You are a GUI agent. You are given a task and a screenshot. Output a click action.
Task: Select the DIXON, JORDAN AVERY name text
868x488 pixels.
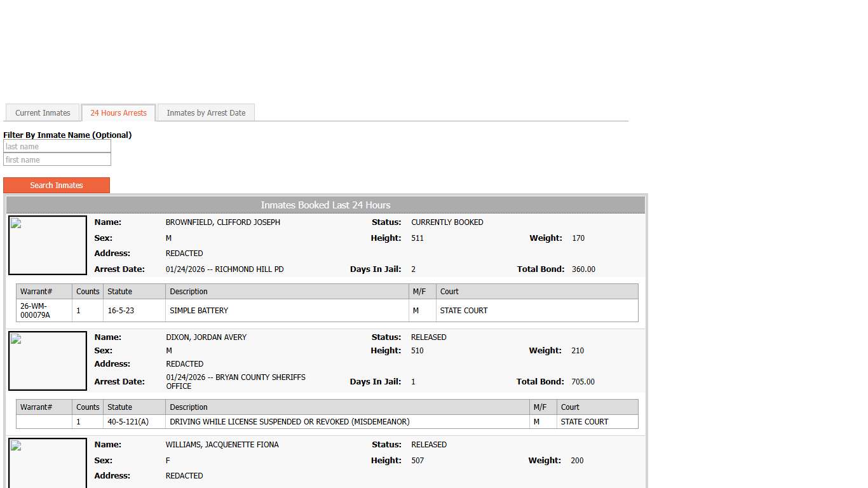pos(206,337)
